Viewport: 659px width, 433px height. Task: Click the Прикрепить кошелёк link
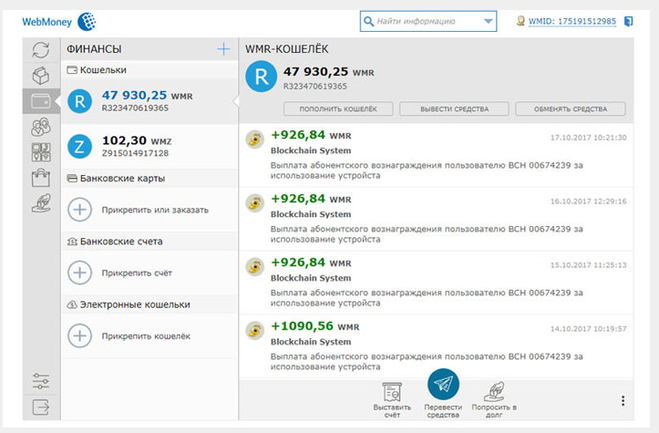[x=146, y=336]
